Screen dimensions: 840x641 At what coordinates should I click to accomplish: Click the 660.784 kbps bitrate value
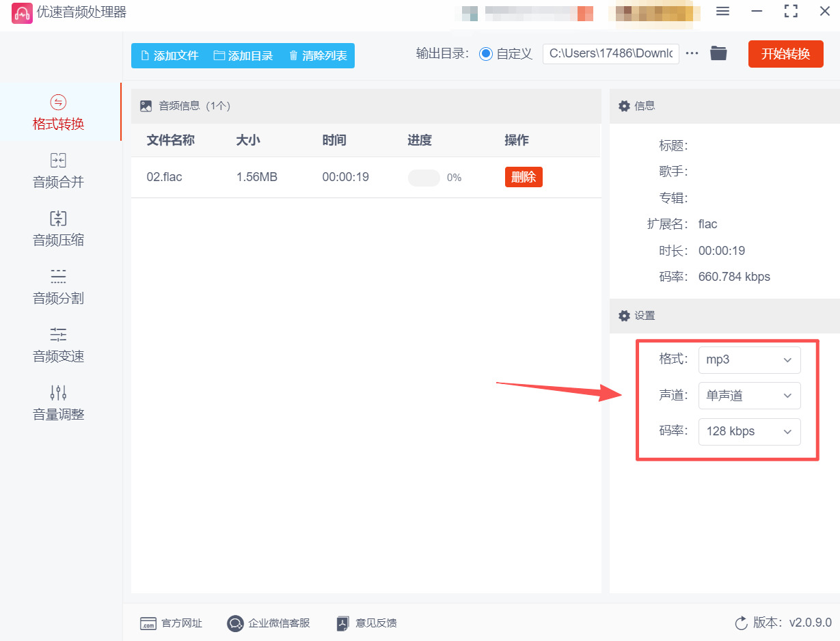[734, 277]
